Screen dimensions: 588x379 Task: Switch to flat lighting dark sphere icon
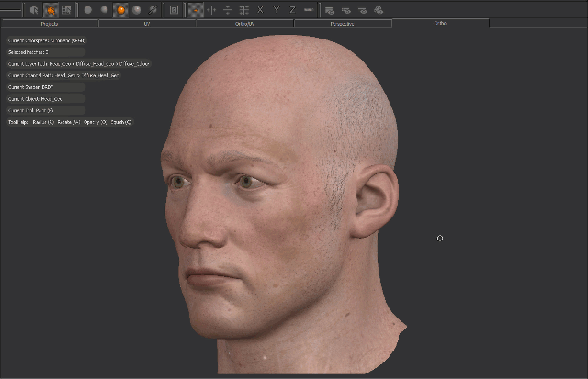[88, 9]
